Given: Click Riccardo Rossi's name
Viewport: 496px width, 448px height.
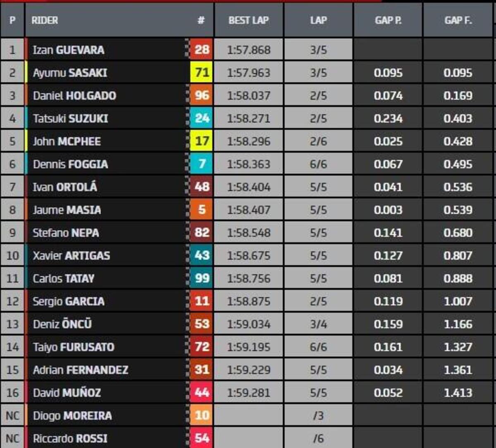Looking at the screenshot, I should [70, 438].
